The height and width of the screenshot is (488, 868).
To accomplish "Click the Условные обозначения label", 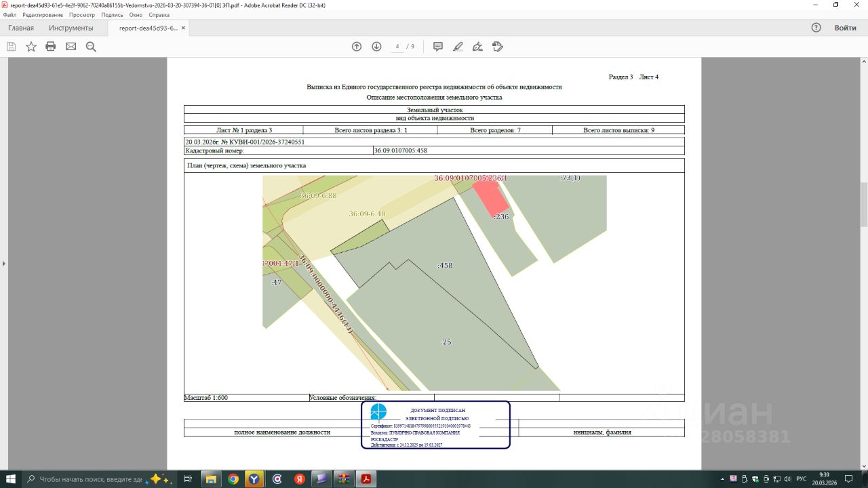I will click(343, 398).
